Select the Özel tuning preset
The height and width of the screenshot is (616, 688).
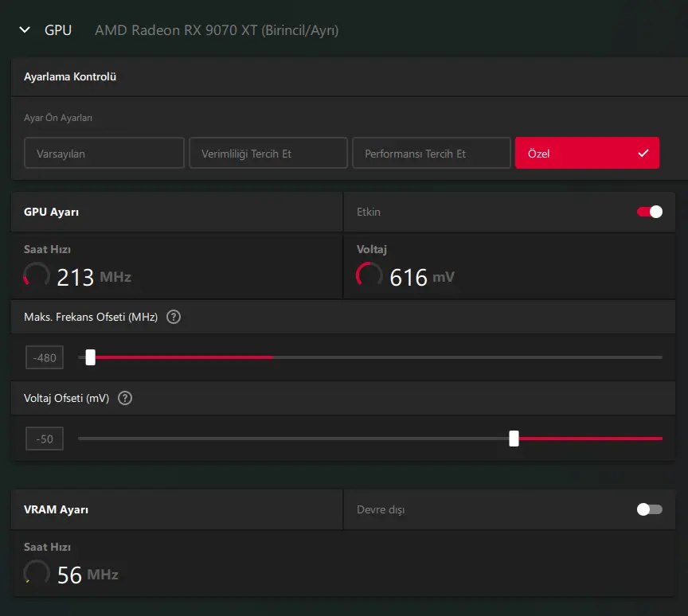(587, 153)
